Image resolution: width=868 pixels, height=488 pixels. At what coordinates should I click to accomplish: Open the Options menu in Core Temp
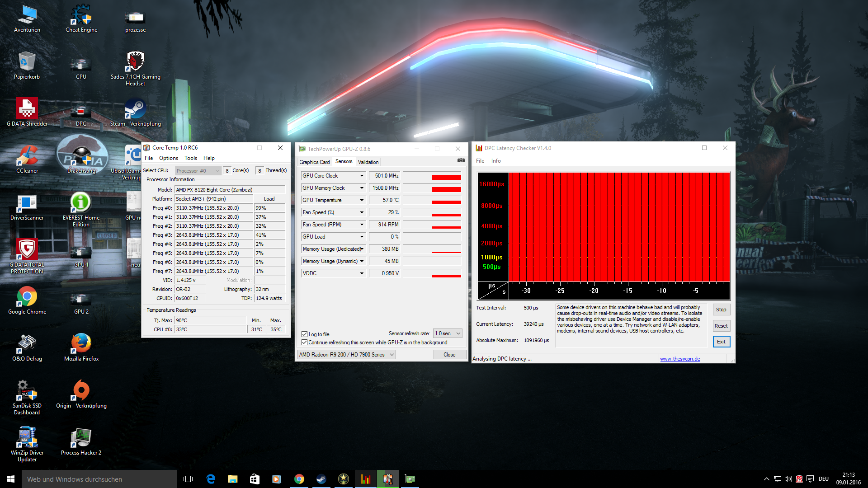point(168,158)
